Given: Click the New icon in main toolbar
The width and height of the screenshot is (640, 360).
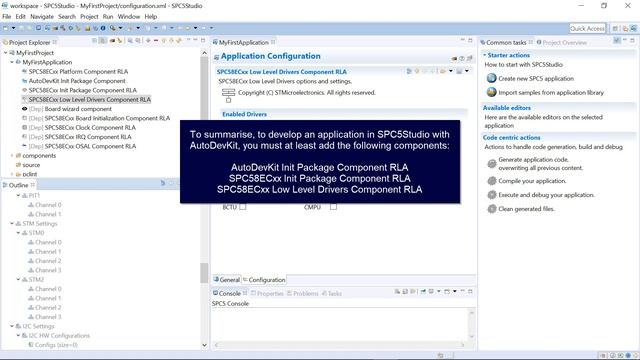Looking at the screenshot, I should click(x=5, y=28).
